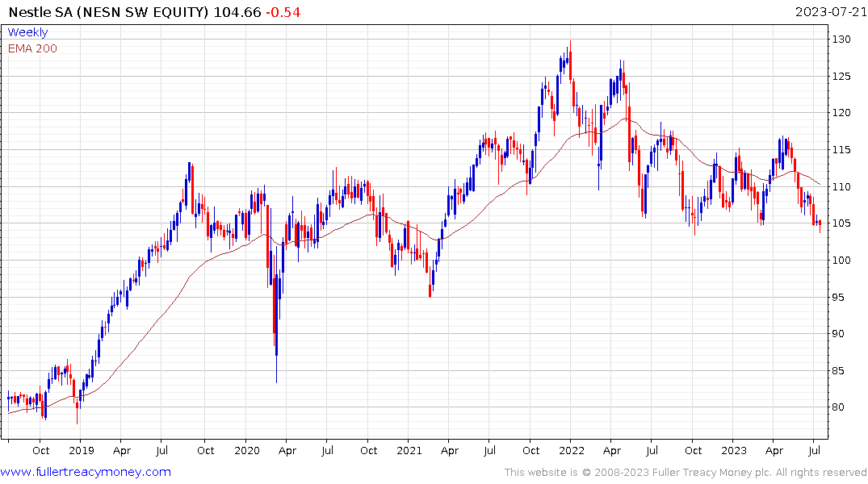Screen dimensions: 868x484
Task: Select the 115 price axis label
Action: pyautogui.click(x=841, y=150)
